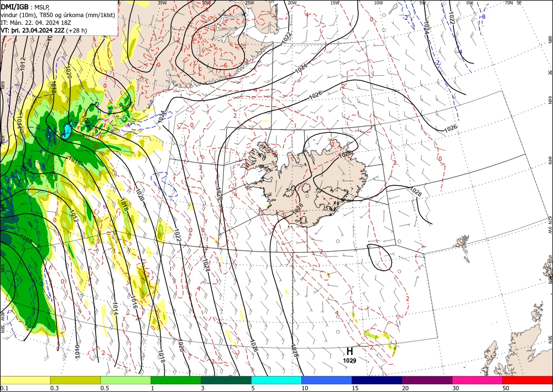
Task: Select the '25W' longitude label
Action: (x=249, y=3)
